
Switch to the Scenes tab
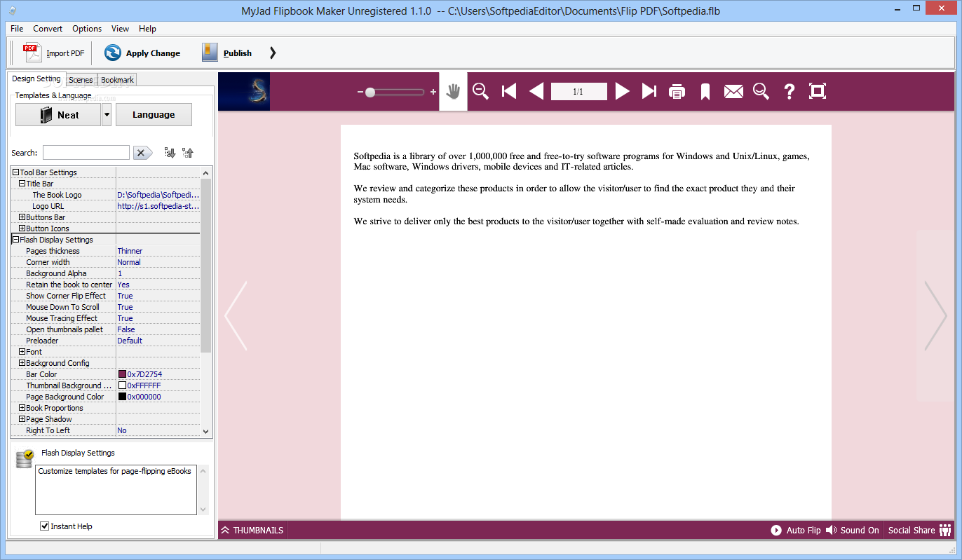point(81,80)
